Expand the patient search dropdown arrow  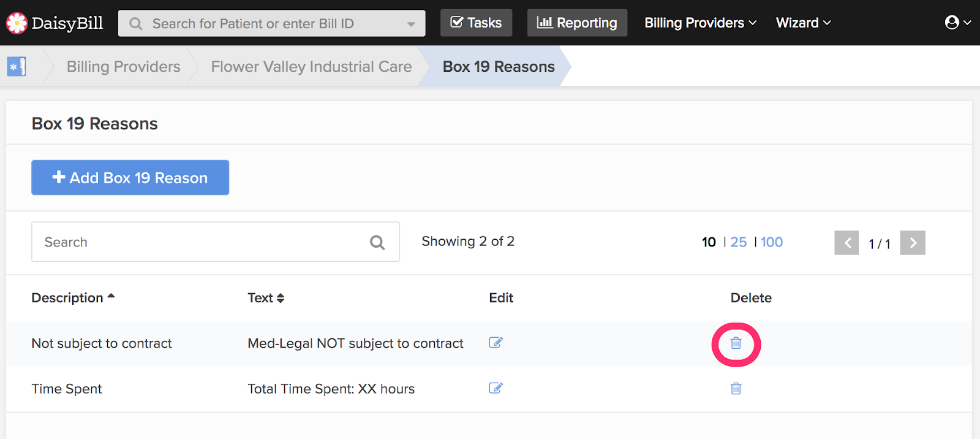click(x=411, y=24)
